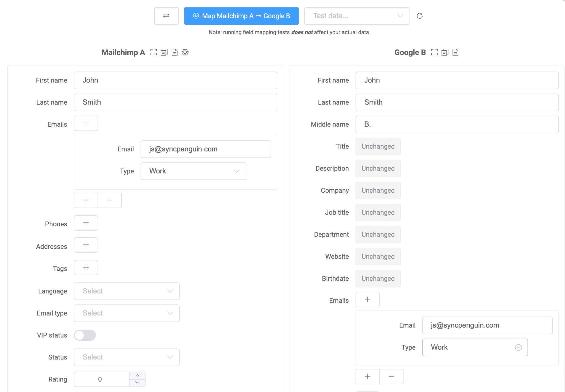565x392 pixels.
Task: Click the Mailchimp A export/save icon
Action: pos(174,52)
